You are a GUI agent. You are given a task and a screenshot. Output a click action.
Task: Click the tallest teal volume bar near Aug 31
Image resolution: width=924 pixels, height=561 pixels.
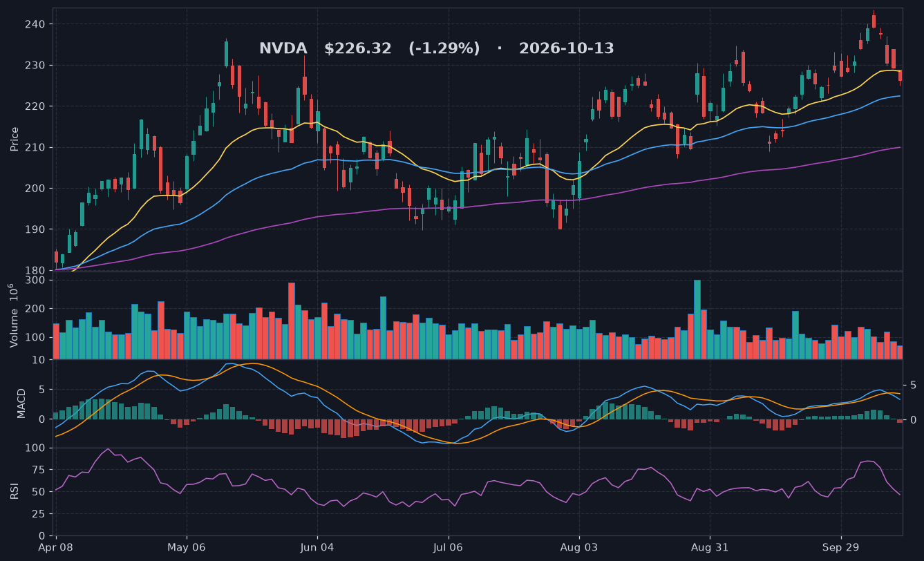(697, 319)
